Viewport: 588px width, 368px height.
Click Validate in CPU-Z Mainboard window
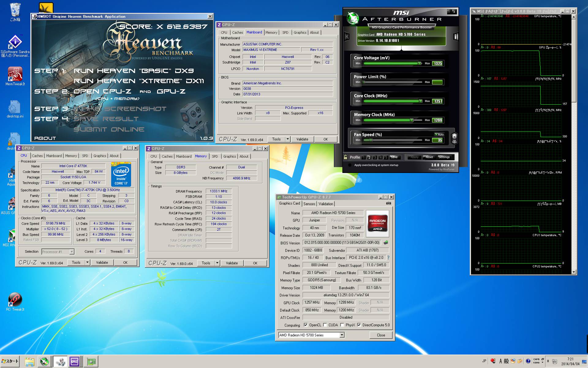pos(302,139)
